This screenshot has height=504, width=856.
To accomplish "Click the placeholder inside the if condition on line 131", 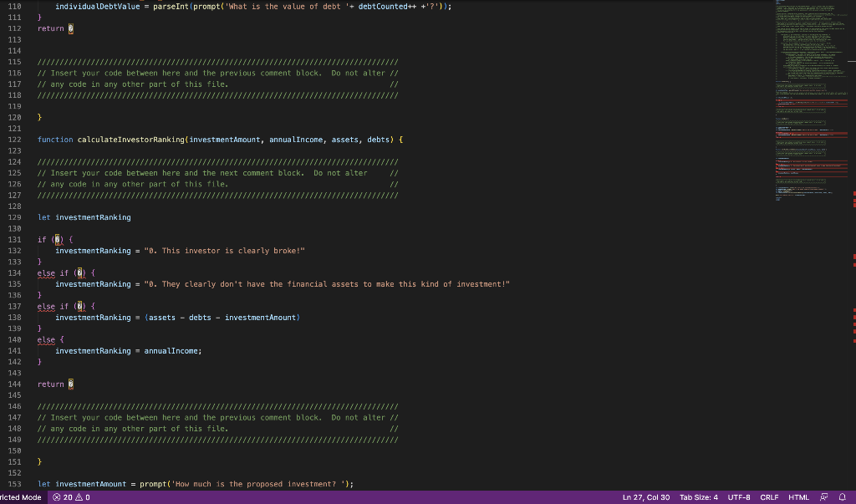I will (x=58, y=240).
